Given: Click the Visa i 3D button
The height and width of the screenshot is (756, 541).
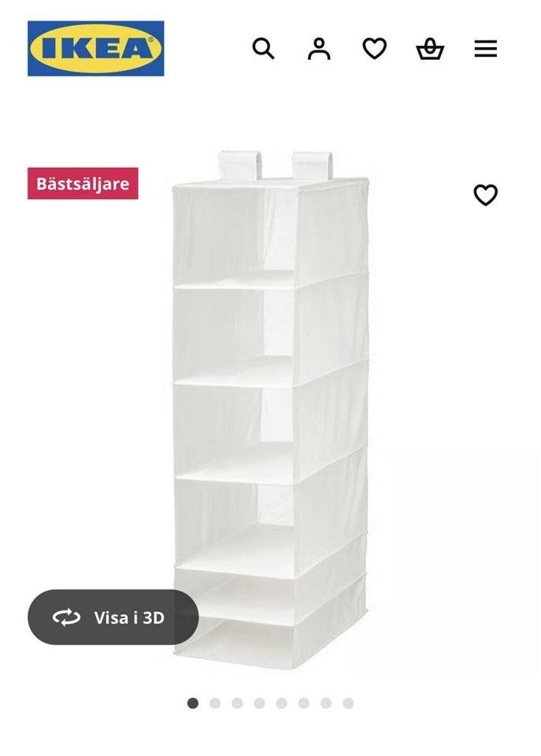Looking at the screenshot, I should coord(113,617).
